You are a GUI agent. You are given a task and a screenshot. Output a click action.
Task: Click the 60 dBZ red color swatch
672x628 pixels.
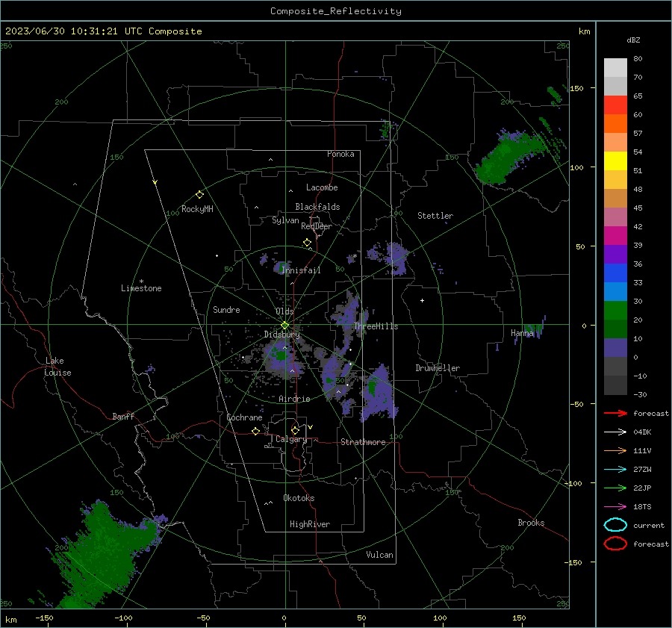[x=615, y=105]
